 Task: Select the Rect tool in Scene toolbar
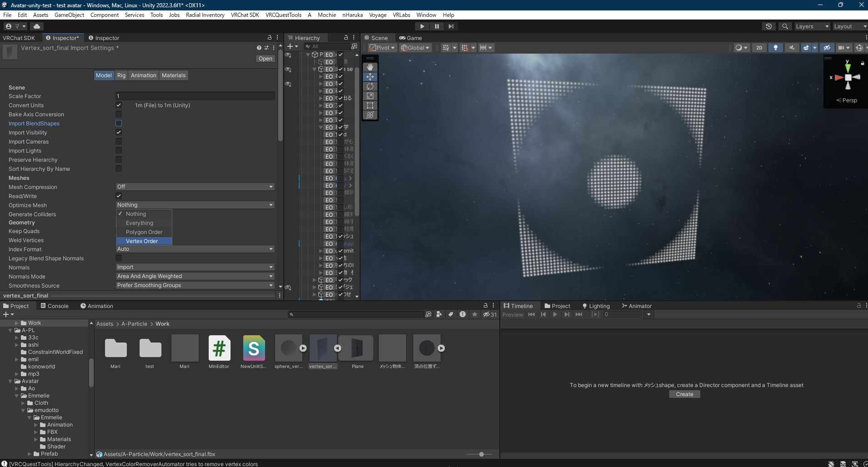pos(370,105)
